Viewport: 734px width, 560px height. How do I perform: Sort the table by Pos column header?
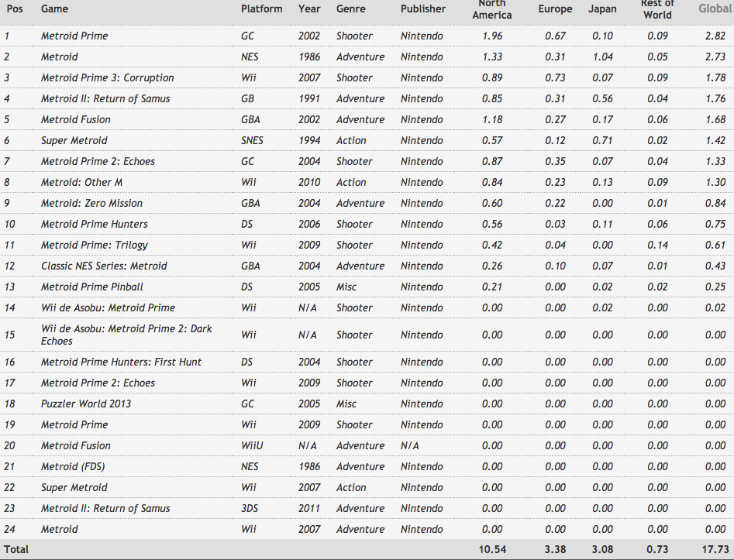15,9
